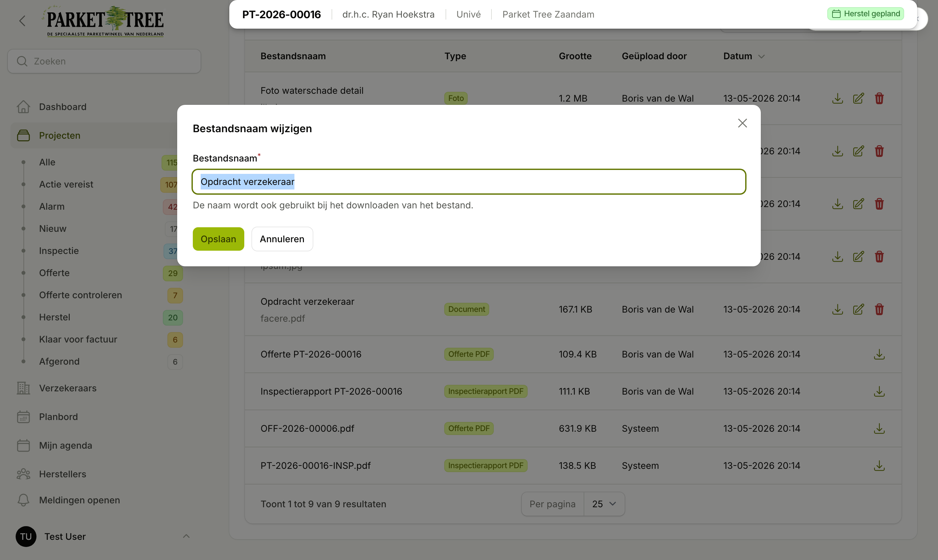The height and width of the screenshot is (560, 938).
Task: Sort by Type column header
Action: coord(455,56)
